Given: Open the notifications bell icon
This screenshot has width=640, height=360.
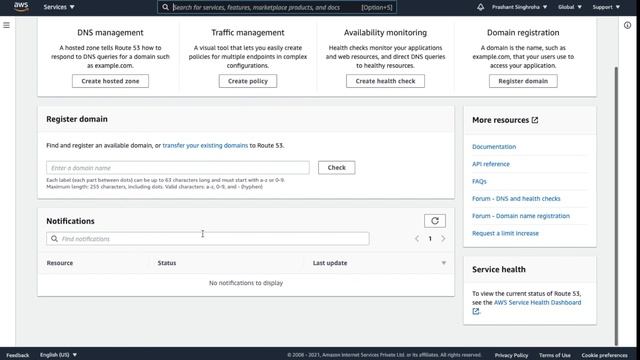Looking at the screenshot, I should pyautogui.click(x=480, y=7).
